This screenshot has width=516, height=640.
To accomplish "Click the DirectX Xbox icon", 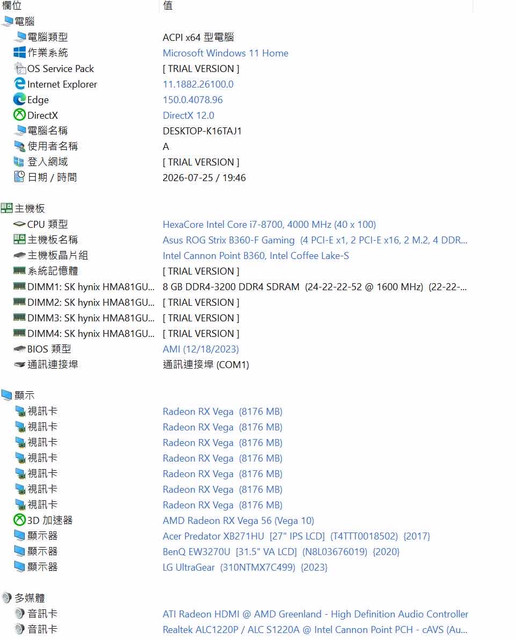I will 20,115.
